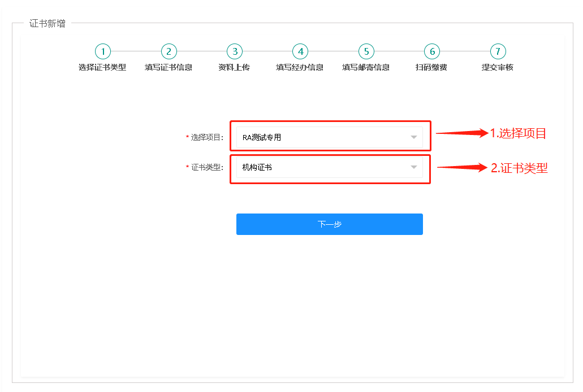
Task: Go to the 资料上传 step label
Action: 234,67
